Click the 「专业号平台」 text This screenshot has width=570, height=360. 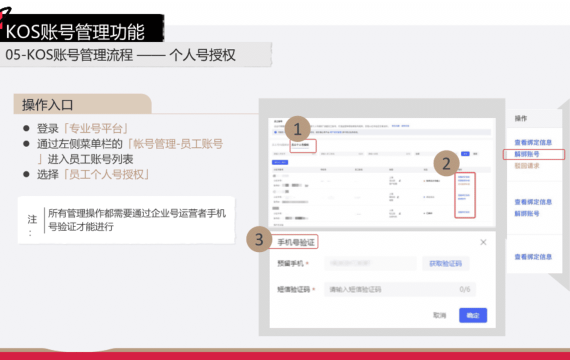coord(96,128)
